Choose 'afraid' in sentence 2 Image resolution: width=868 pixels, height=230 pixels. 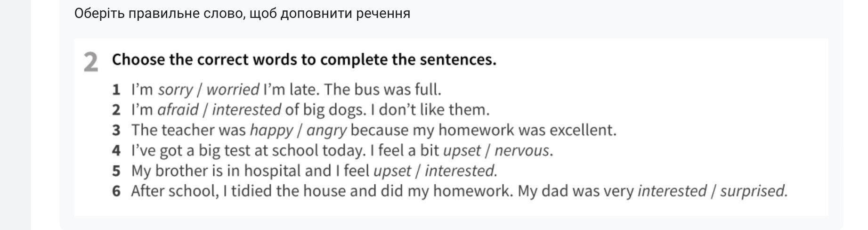point(178,110)
